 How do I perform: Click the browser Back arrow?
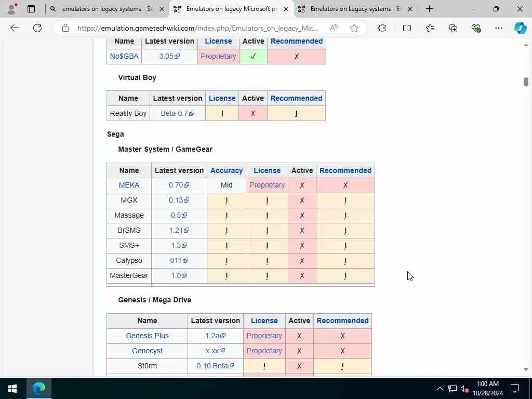click(14, 28)
